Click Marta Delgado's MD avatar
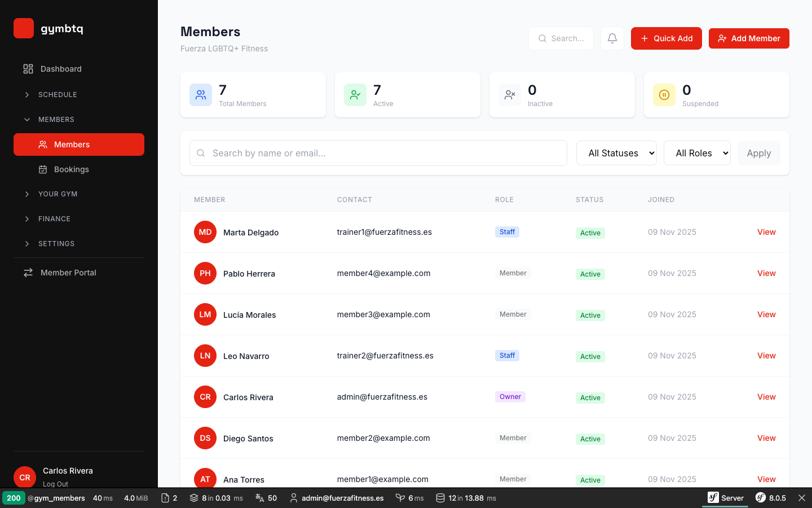Screen dimensions: 812x508 coord(205,232)
